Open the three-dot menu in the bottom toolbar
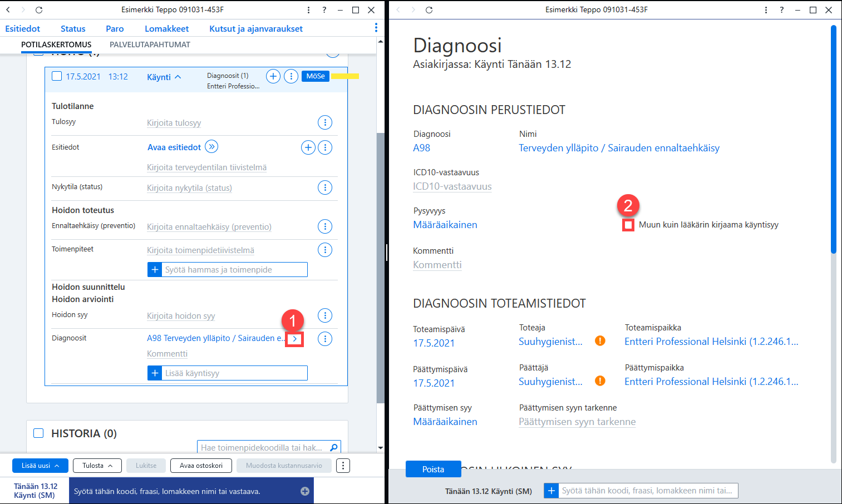 point(343,466)
